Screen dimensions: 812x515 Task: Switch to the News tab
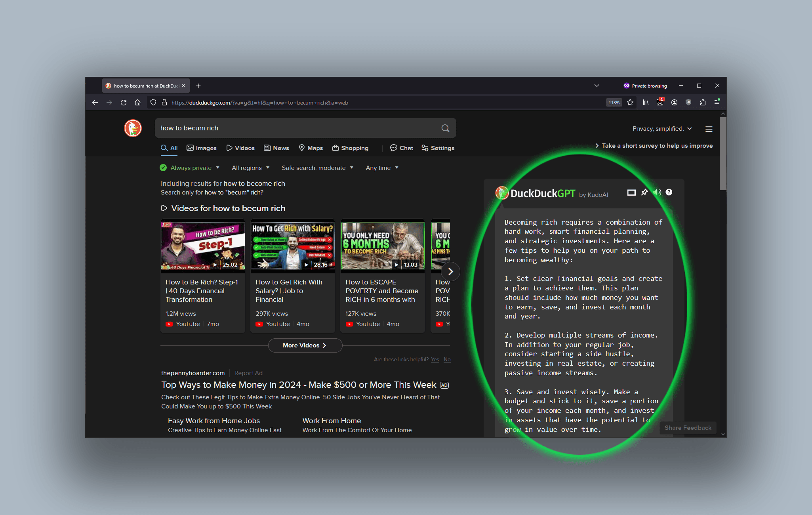(276, 148)
